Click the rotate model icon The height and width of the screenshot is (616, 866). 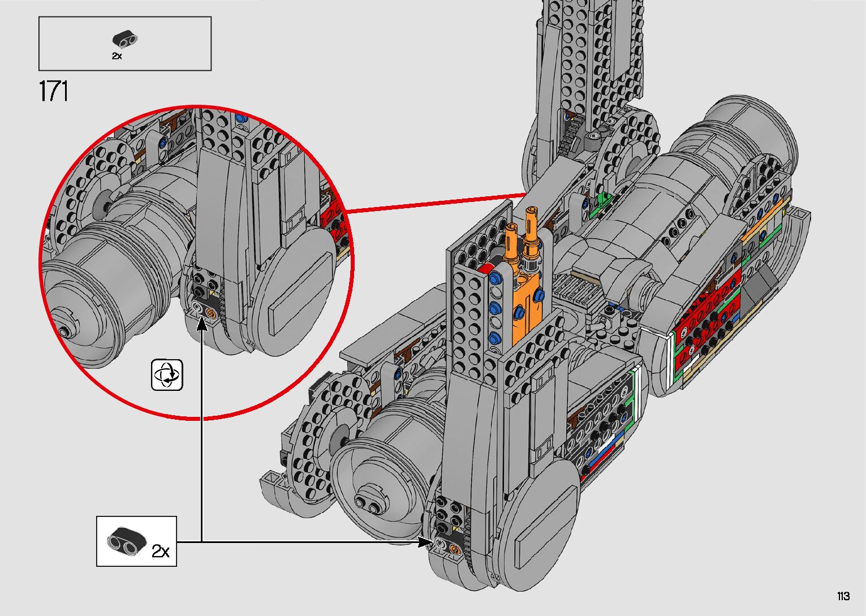(167, 374)
